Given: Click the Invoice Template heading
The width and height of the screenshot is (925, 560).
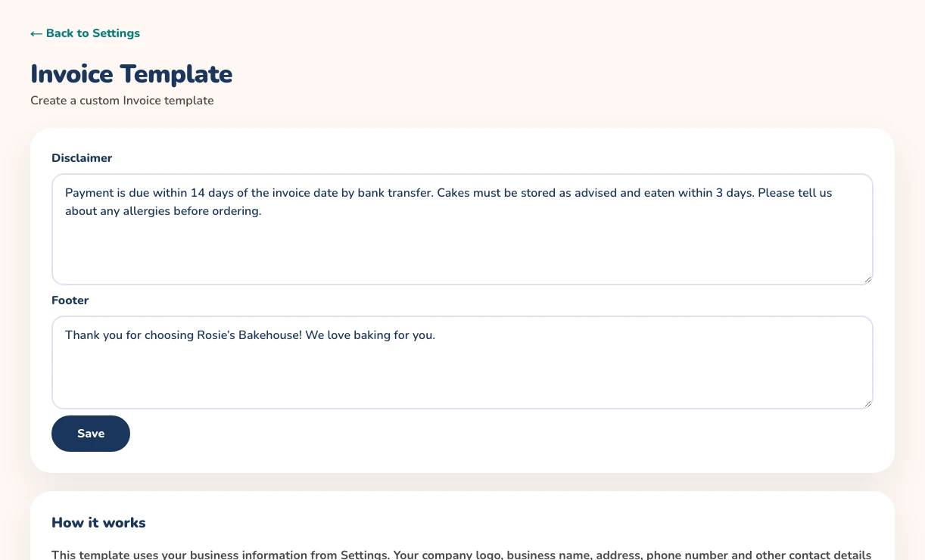Looking at the screenshot, I should click(x=132, y=74).
